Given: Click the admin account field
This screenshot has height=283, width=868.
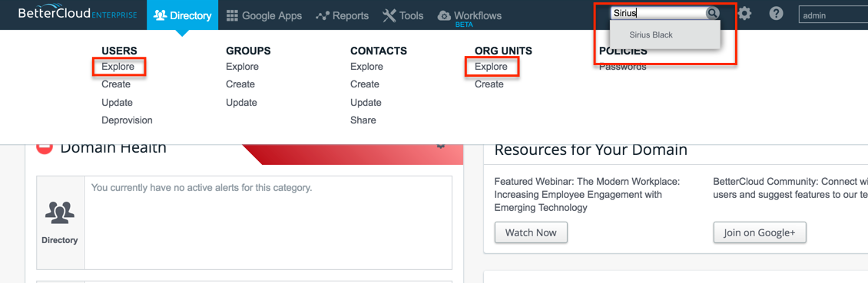Looking at the screenshot, I should [833, 15].
